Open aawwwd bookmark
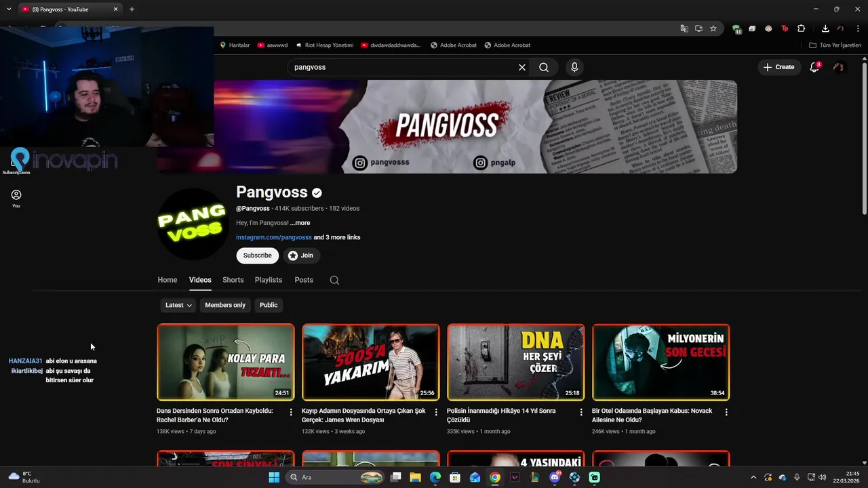The image size is (868, 488). [272, 45]
